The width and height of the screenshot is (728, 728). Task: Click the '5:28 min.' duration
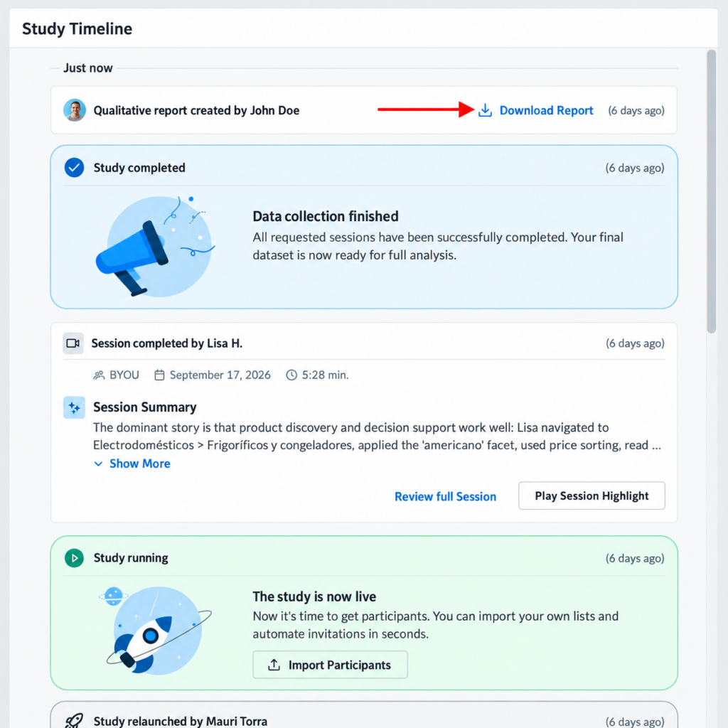coord(325,375)
